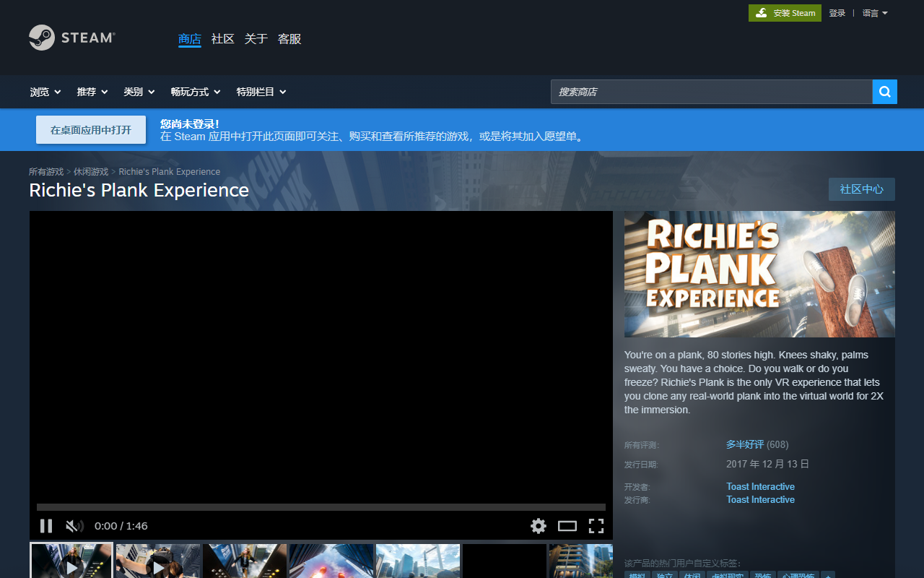Click the 多半好评 reviews link
Screen dimensions: 924x578
point(745,444)
